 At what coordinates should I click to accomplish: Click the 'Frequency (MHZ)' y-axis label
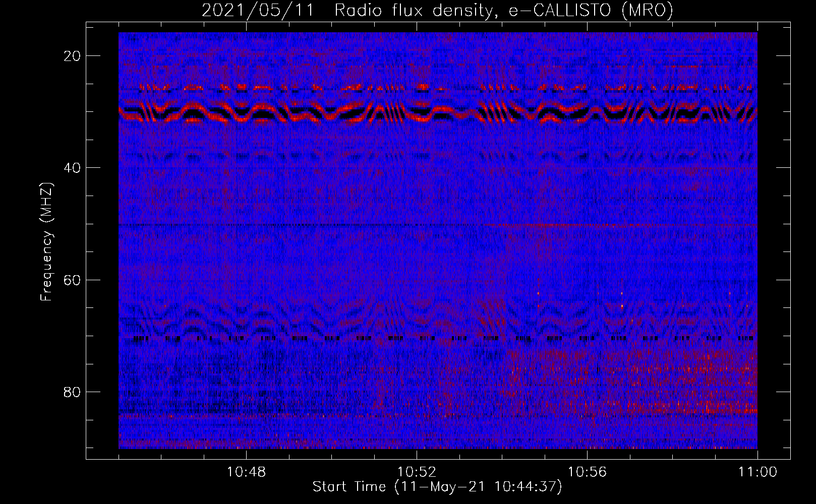(x=46, y=242)
